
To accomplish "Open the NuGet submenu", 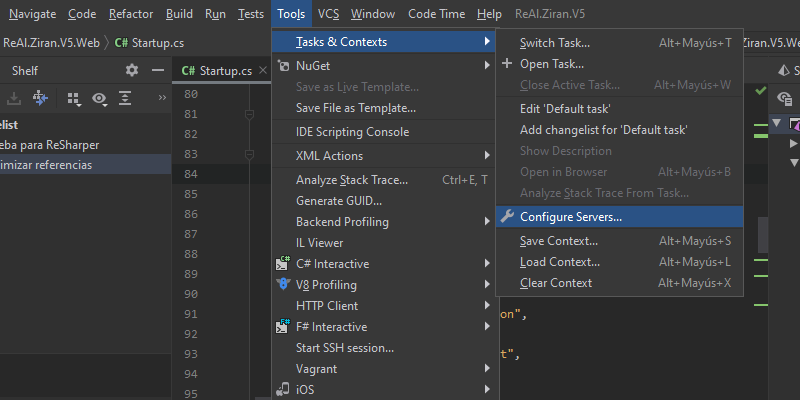I will tap(383, 66).
